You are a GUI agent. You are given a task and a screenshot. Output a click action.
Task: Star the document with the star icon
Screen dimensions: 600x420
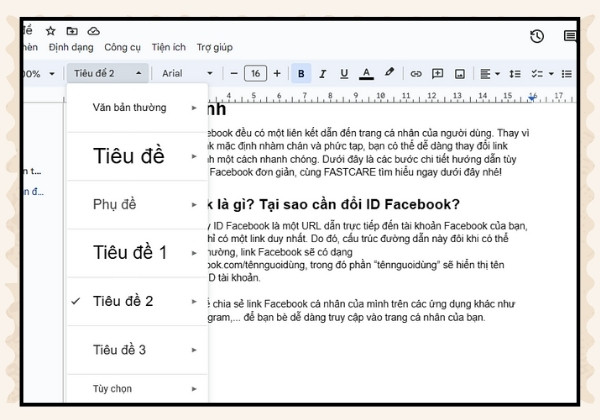[x=51, y=31]
